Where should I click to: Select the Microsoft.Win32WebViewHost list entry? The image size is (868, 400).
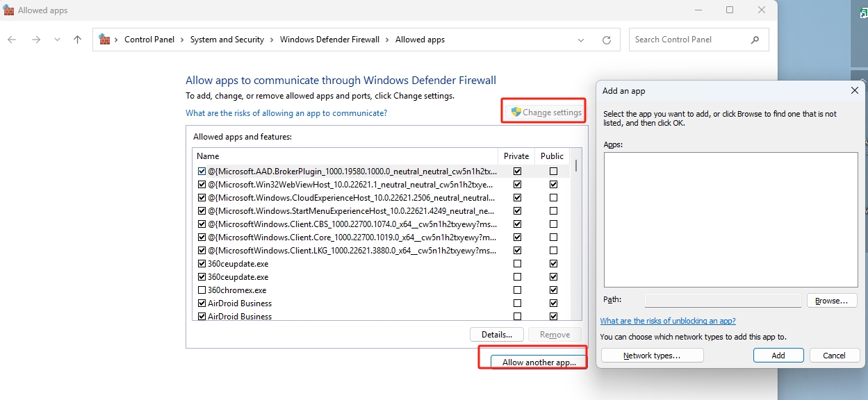[351, 185]
